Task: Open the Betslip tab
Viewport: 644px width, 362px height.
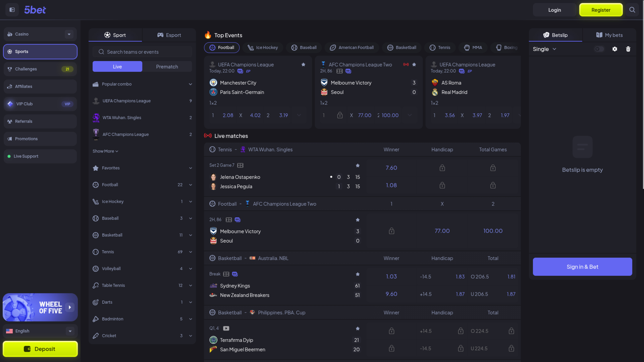Action: [x=555, y=35]
